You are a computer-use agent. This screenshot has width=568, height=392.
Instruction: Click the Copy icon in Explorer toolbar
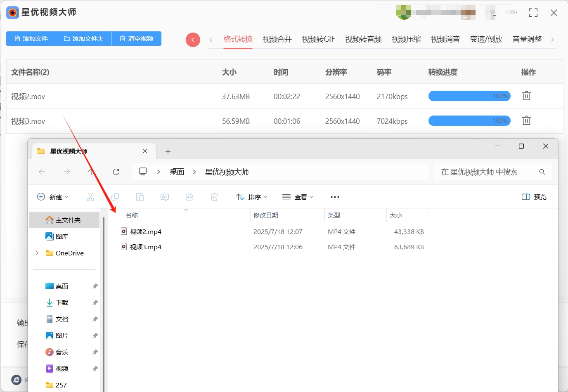pos(115,197)
